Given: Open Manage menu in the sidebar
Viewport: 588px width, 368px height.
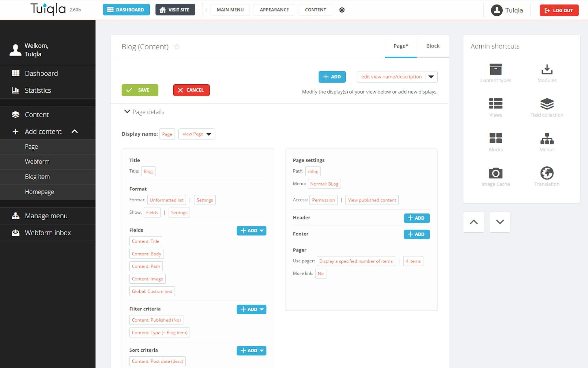Looking at the screenshot, I should click(x=48, y=216).
